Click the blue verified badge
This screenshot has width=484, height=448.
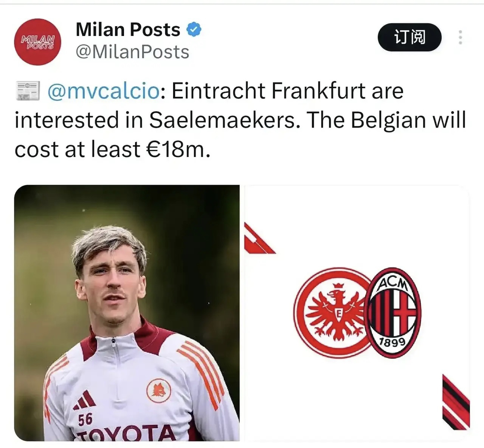194,30
